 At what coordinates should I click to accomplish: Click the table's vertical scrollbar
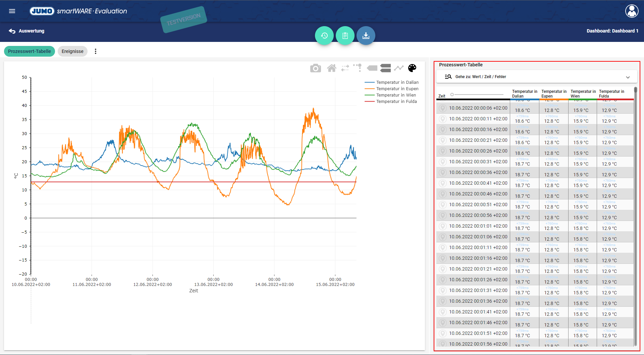click(635, 215)
